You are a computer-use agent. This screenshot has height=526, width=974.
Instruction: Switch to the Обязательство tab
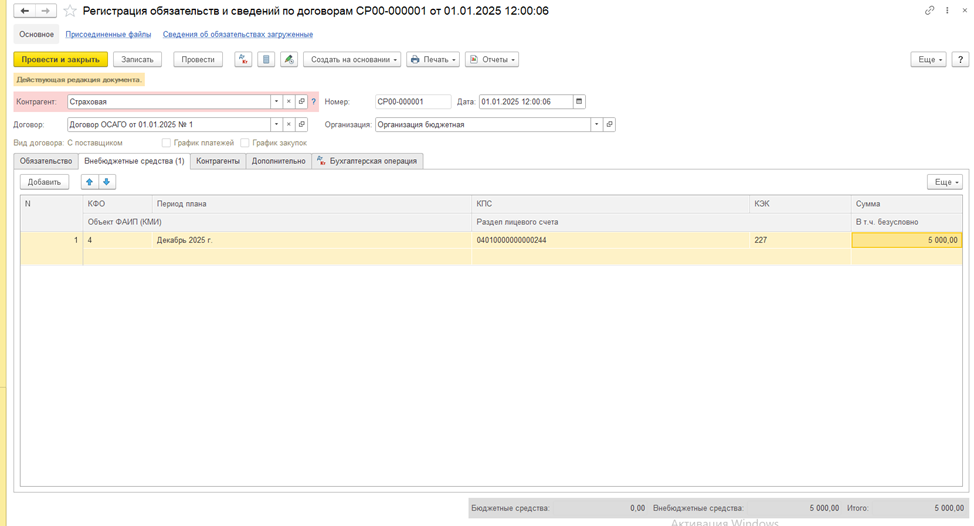point(46,161)
